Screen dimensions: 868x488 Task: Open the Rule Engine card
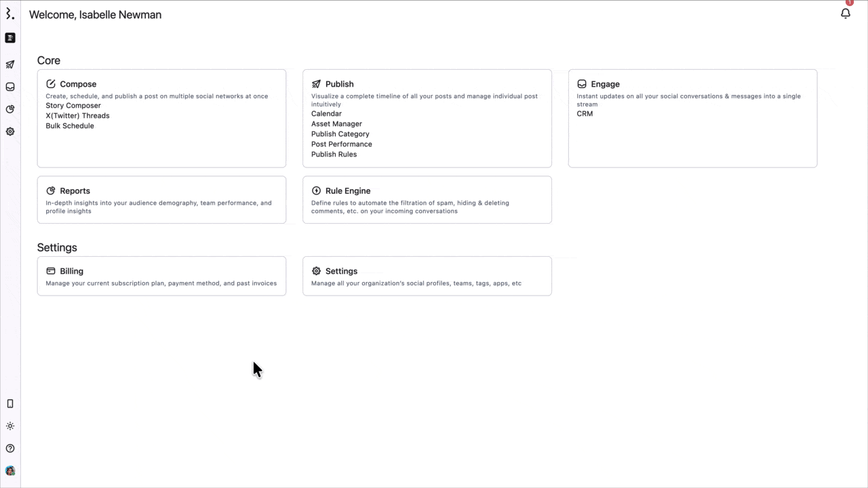pyautogui.click(x=427, y=199)
